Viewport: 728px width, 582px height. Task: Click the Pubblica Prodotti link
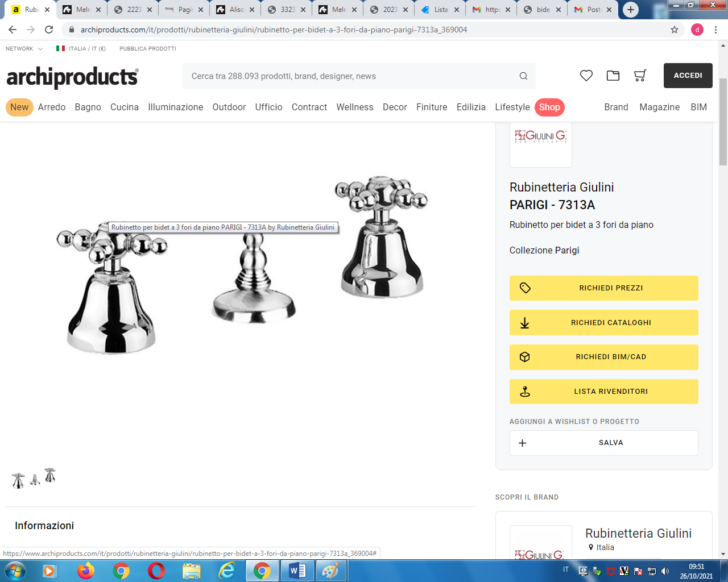(x=148, y=49)
